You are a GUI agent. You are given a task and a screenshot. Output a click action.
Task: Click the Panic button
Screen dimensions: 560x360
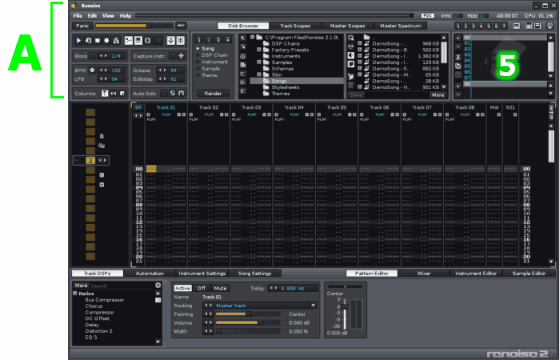point(82,26)
